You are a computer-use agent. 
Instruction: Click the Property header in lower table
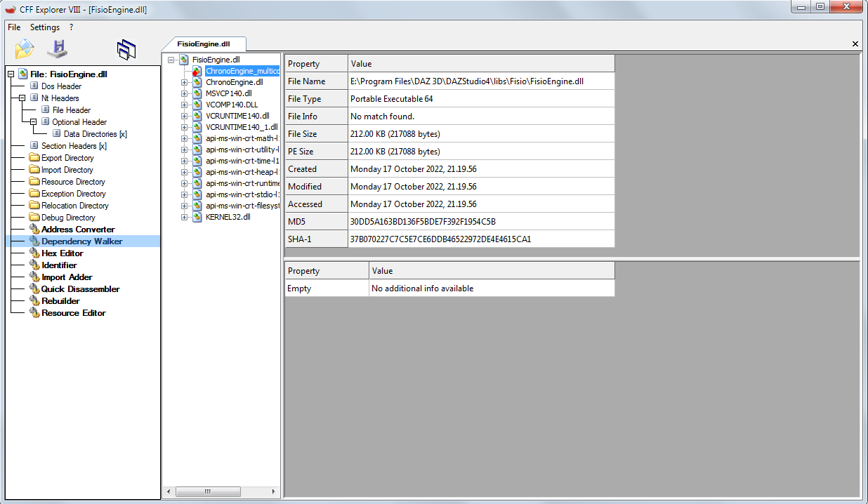click(327, 270)
